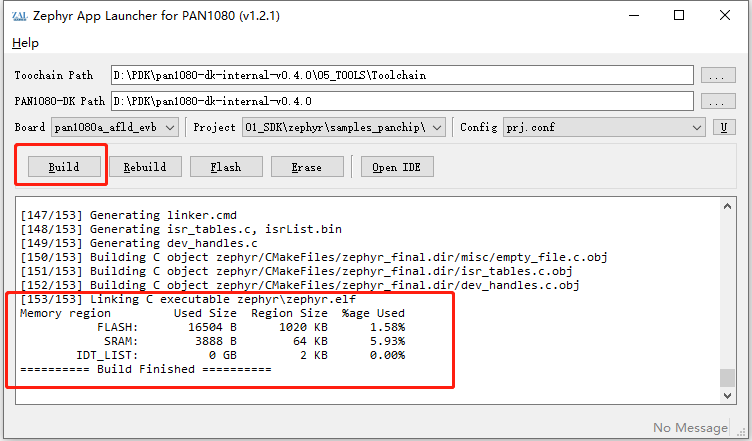Click the 'PAN1080-DK Path' label
This screenshot has height=441, width=752.
(x=59, y=101)
